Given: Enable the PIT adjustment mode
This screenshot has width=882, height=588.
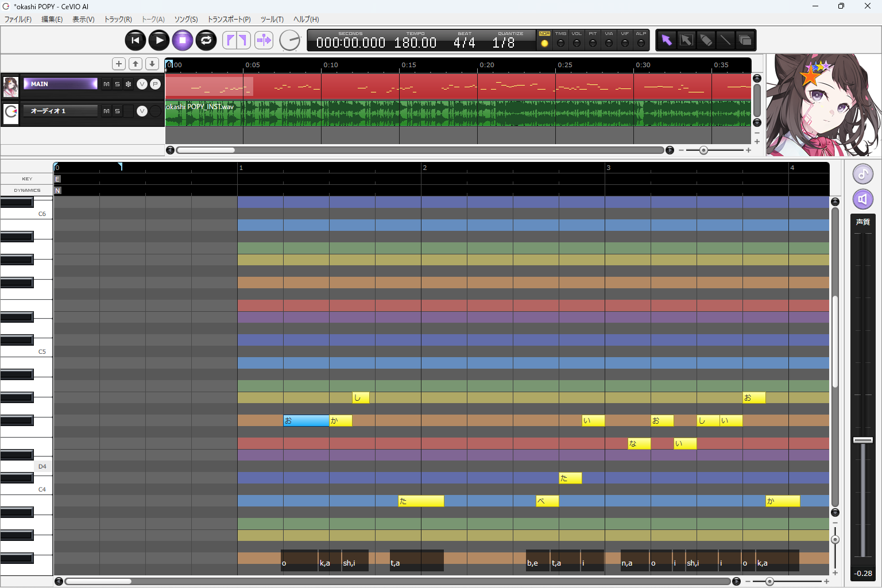Looking at the screenshot, I should [x=593, y=43].
